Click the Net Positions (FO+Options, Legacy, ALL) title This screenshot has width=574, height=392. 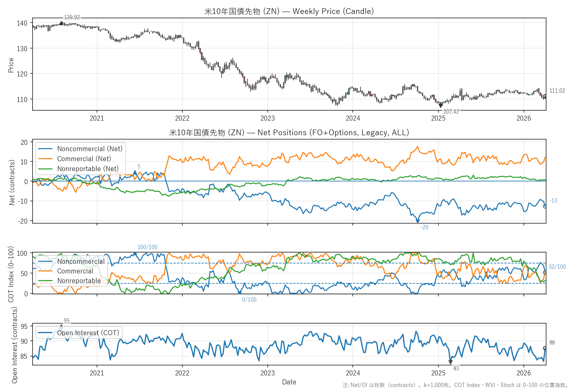pos(289,133)
